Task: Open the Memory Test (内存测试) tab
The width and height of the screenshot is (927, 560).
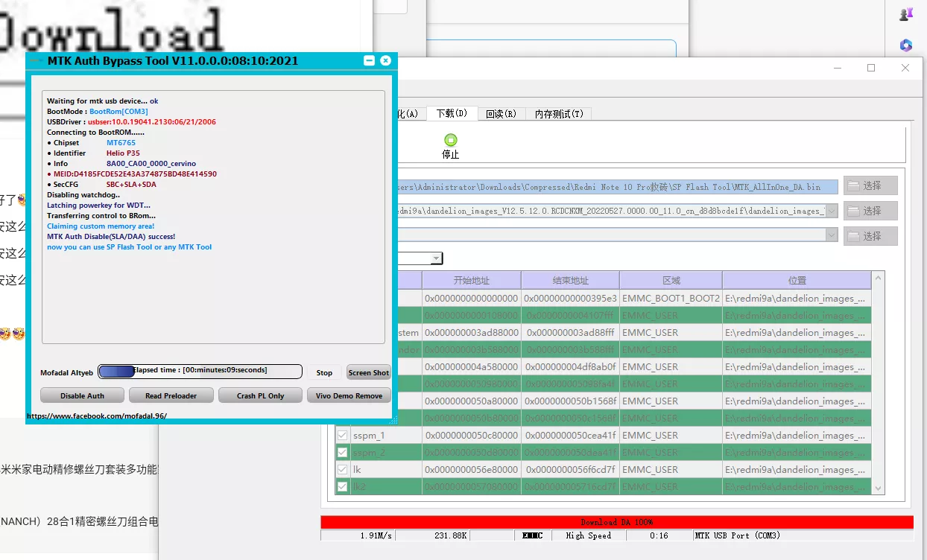Action: coord(558,114)
